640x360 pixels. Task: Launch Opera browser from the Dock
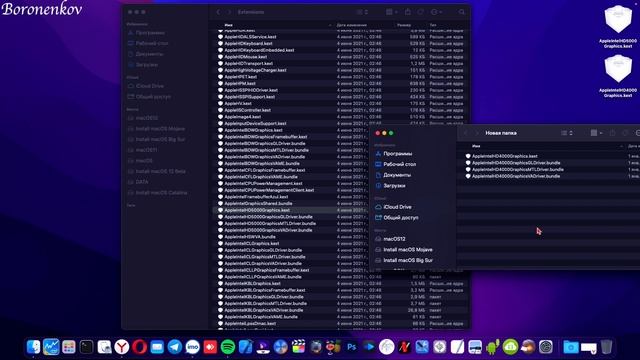tap(140, 347)
